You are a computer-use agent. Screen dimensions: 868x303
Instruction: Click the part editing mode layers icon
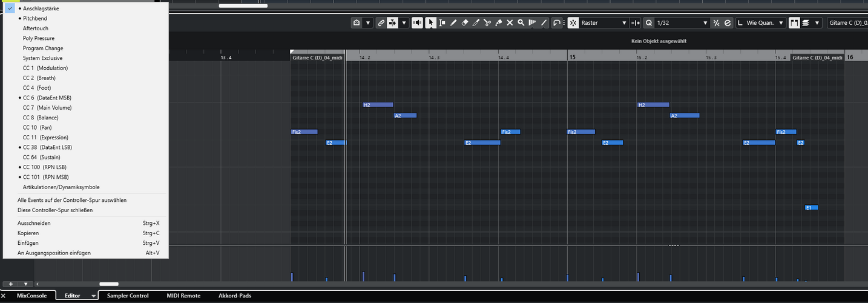[x=806, y=22]
